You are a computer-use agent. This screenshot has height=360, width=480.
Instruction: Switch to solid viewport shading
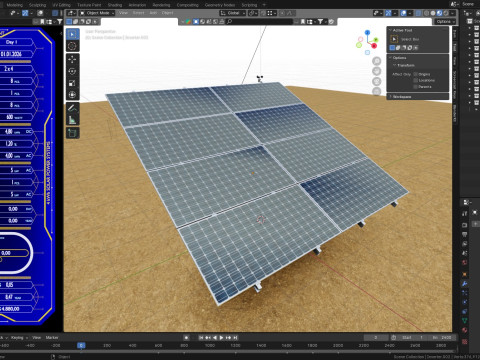click(x=433, y=13)
